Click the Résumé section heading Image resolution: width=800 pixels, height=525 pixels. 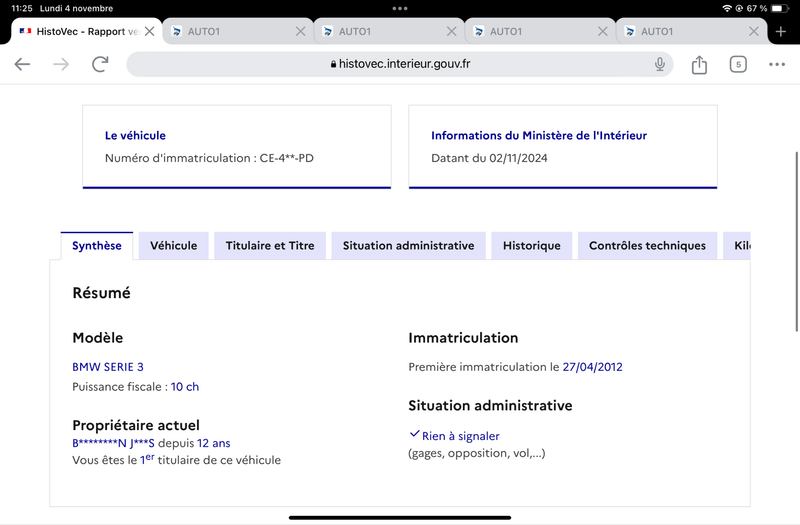click(x=102, y=293)
